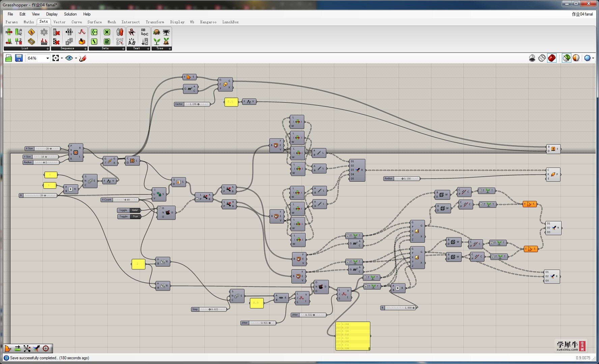The height and width of the screenshot is (364, 599).
Task: Open the Display menu in menu bar
Action: (52, 14)
